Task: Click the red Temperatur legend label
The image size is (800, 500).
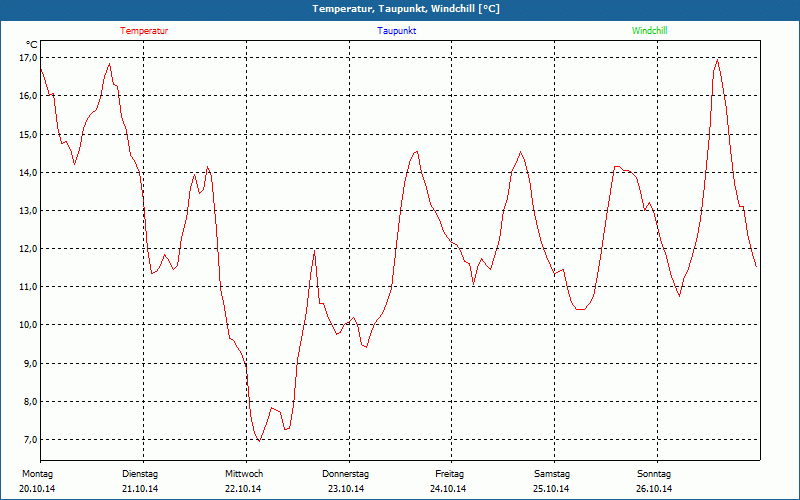Action: 144,31
